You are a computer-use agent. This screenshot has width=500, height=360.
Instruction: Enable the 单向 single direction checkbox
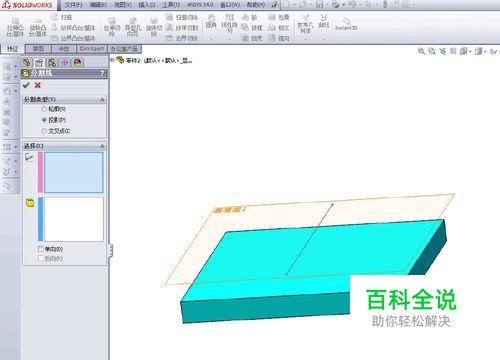[41, 249]
